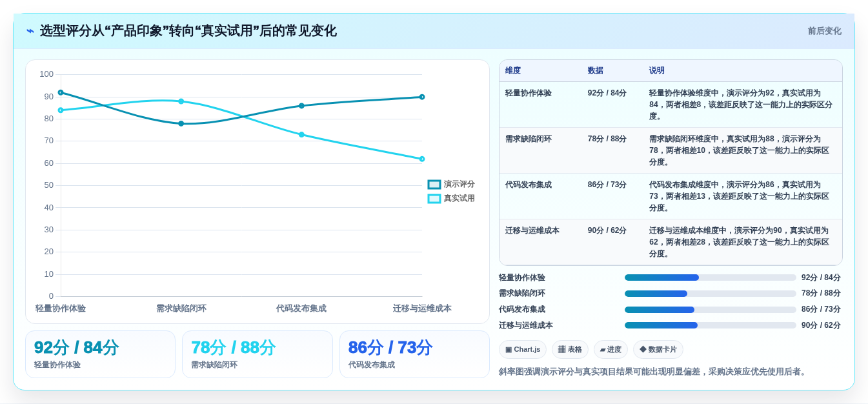Screen dimensions: 868x404
Task: Click the 78分 / 88分 summary card
Action: [x=257, y=354]
